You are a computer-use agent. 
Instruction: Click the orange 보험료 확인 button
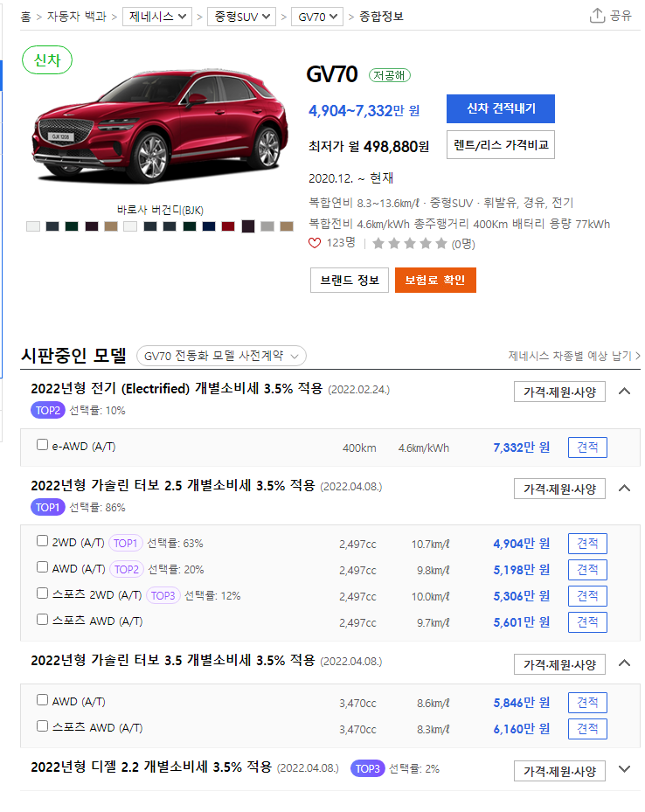(435, 281)
